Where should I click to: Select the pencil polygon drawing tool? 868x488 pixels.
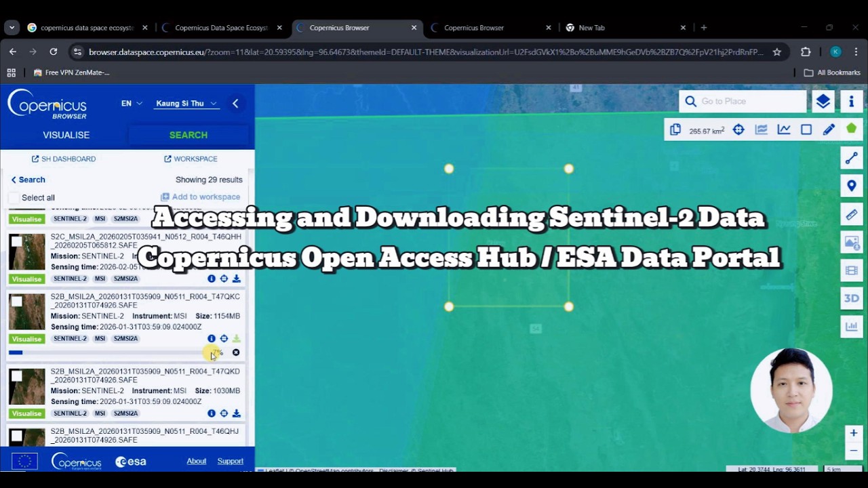click(829, 129)
